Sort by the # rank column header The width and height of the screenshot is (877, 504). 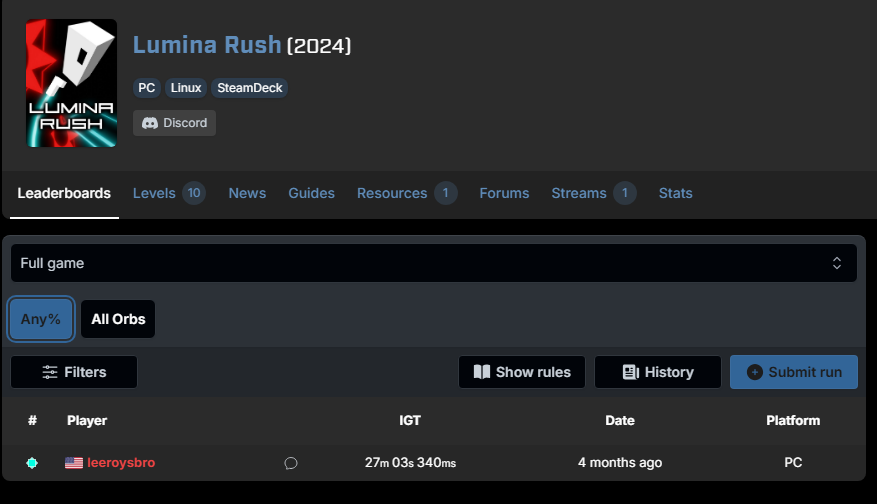point(32,421)
